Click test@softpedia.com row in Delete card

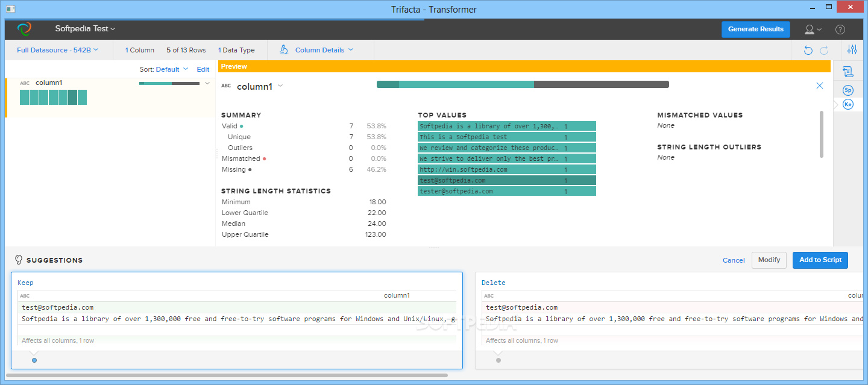click(674, 307)
